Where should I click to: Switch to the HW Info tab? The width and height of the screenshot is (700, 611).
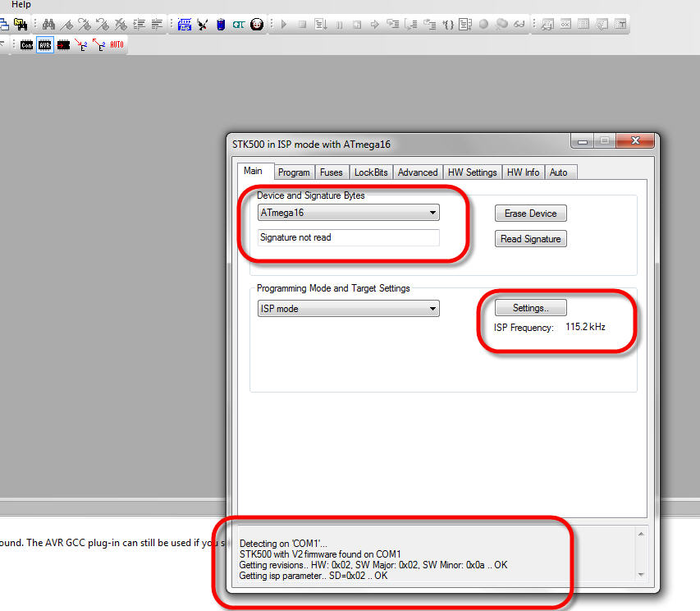point(524,172)
